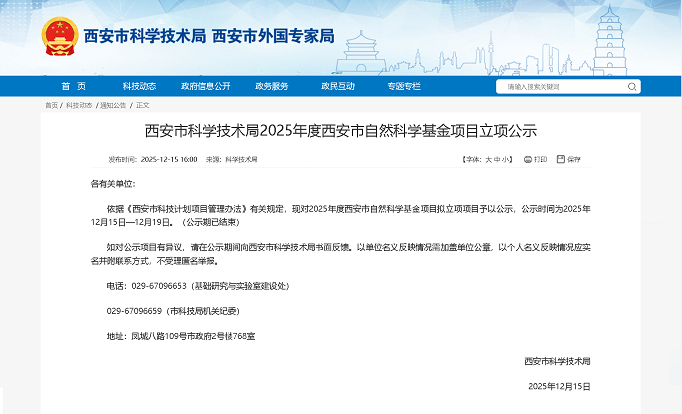This screenshot has width=682, height=414.
Task: Open the 首页 home menu item
Action: tap(73, 86)
